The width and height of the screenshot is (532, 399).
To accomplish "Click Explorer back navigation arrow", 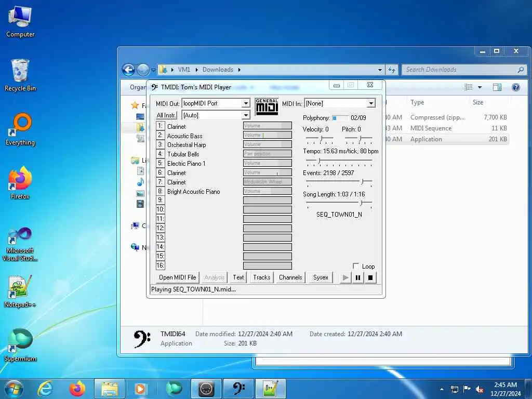I will [x=129, y=70].
